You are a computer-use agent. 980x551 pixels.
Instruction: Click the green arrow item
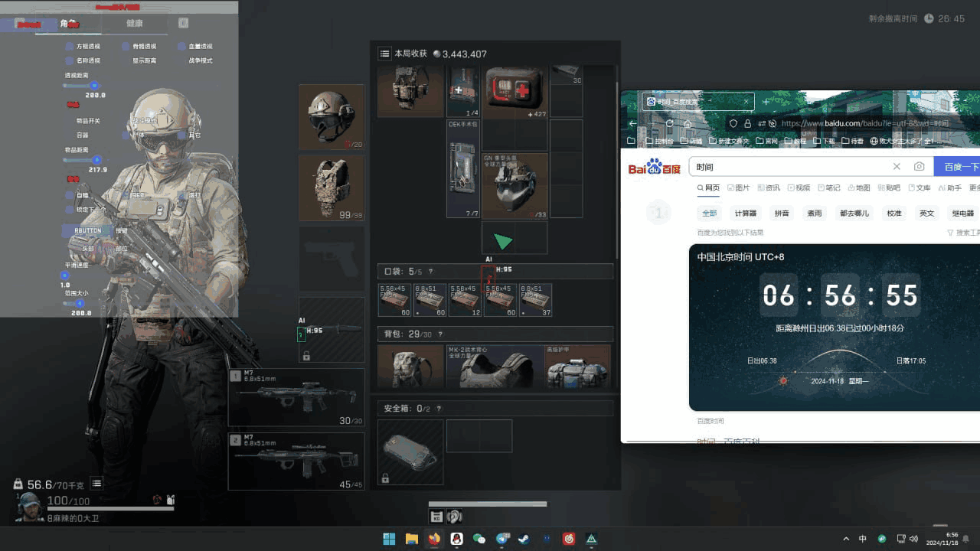point(503,242)
